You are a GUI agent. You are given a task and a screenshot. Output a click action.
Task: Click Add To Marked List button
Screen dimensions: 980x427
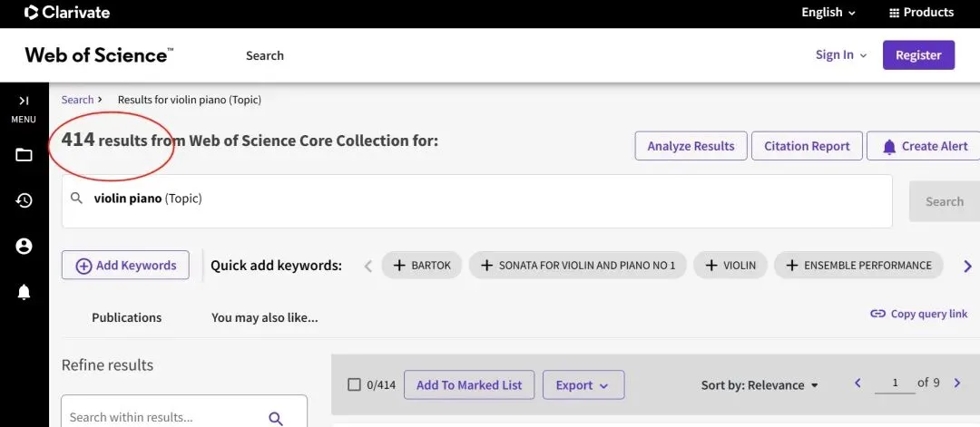tap(469, 385)
